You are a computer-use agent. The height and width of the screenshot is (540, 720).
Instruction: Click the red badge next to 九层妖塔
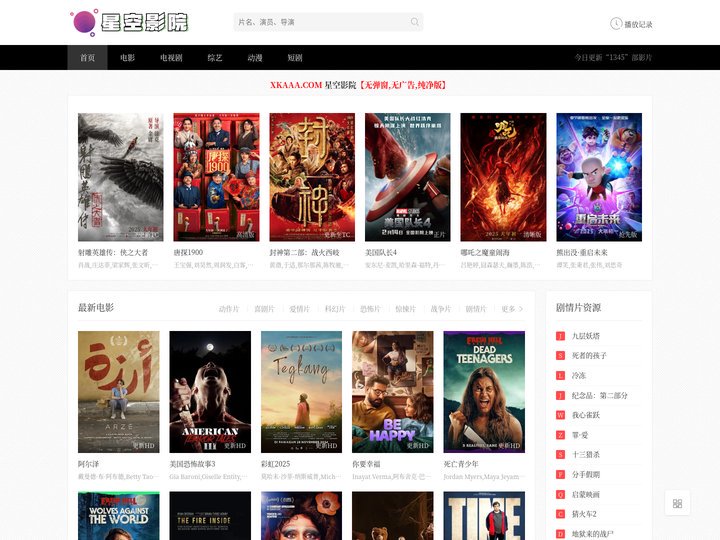pos(560,336)
